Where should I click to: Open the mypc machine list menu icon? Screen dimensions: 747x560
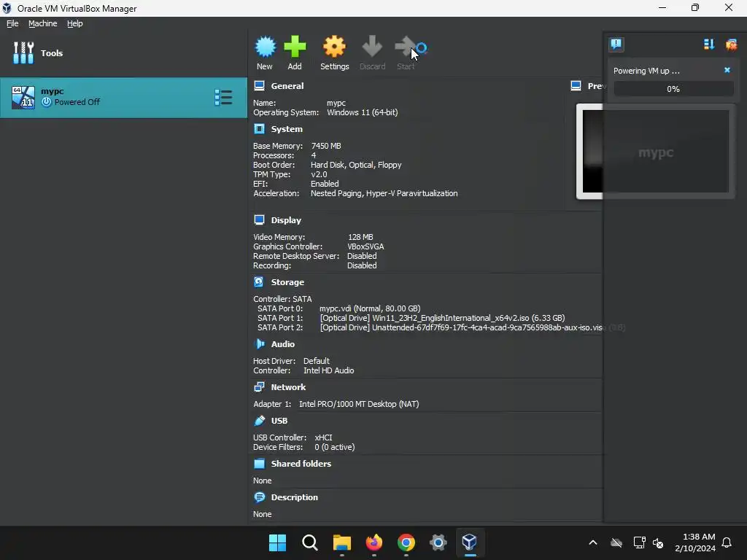(x=223, y=98)
